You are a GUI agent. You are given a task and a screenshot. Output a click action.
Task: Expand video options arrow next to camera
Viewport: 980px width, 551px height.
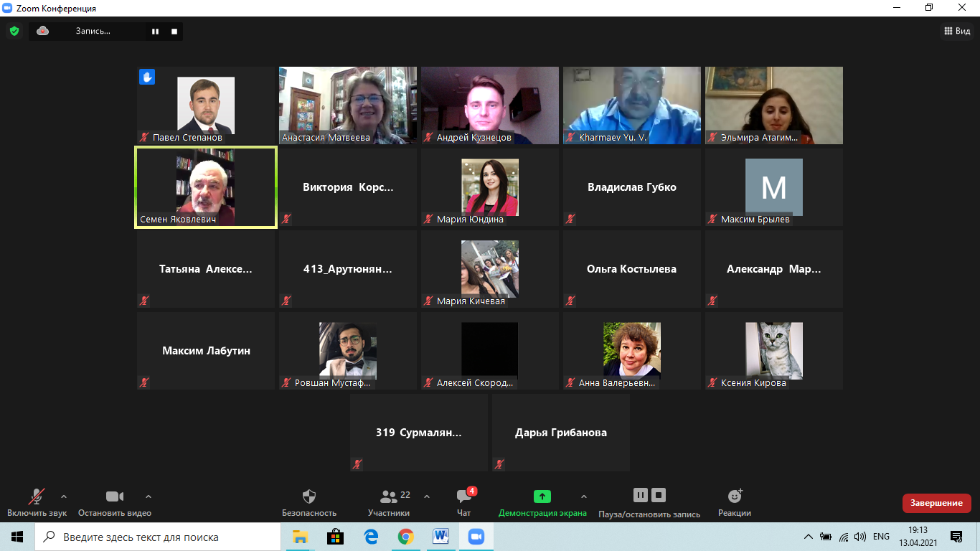[149, 496]
